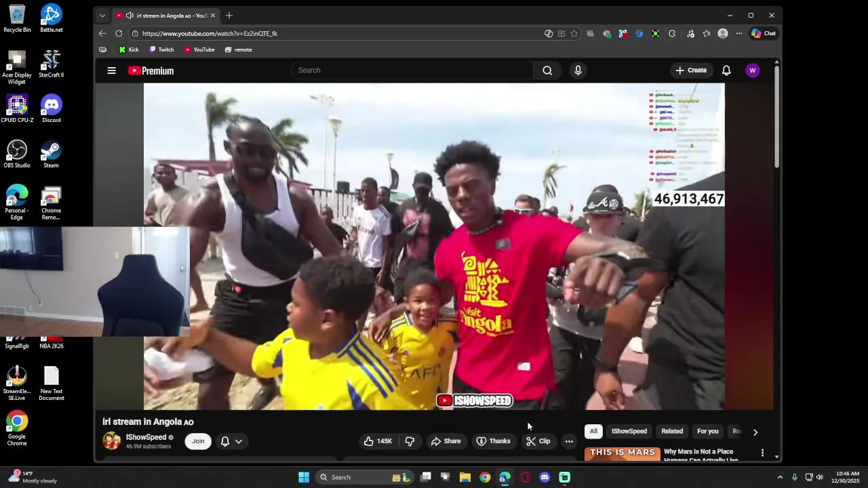Expand notification options chevron beside bell

click(239, 441)
